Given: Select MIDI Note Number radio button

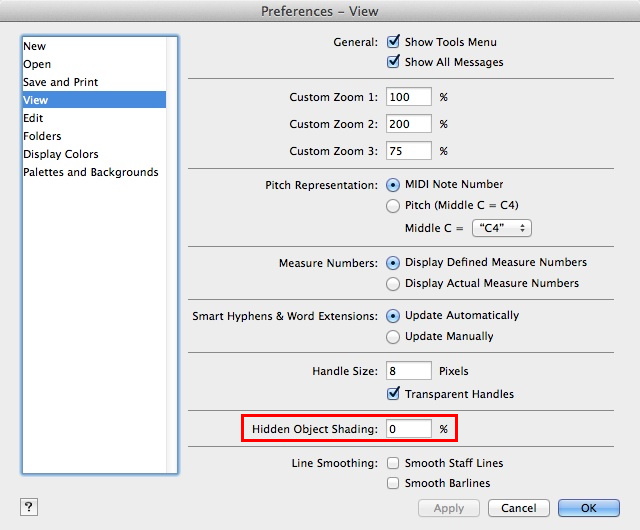Looking at the screenshot, I should point(393,185).
